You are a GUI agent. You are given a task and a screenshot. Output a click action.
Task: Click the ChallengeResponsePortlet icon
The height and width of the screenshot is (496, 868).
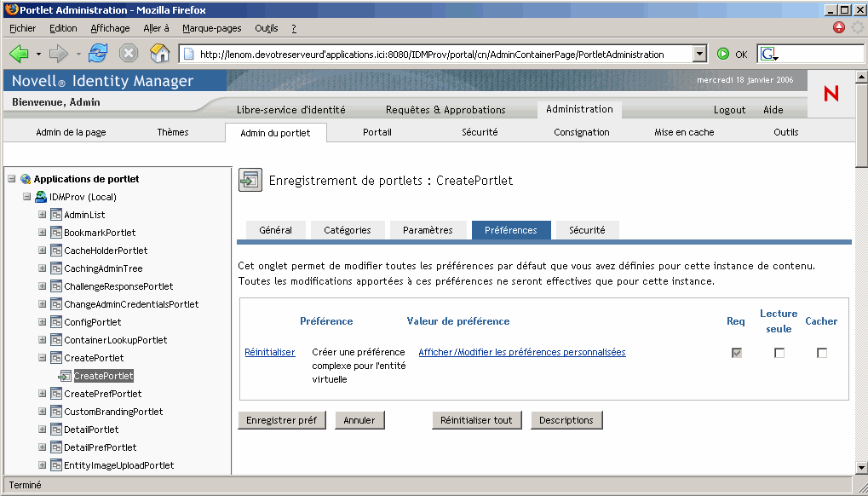point(56,286)
